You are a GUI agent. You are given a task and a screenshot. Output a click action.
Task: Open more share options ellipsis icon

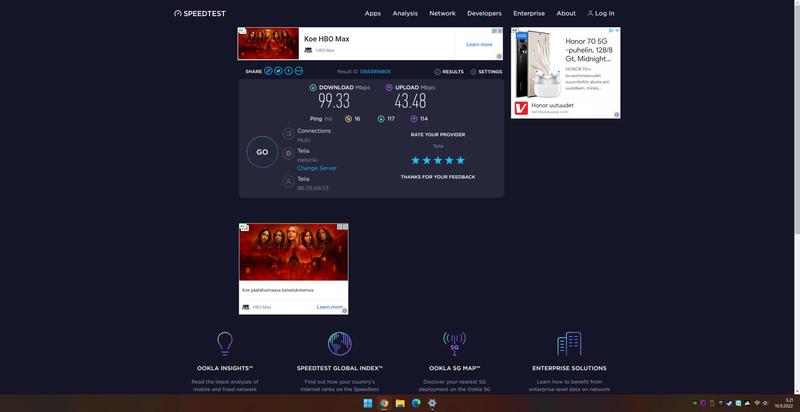(x=299, y=71)
